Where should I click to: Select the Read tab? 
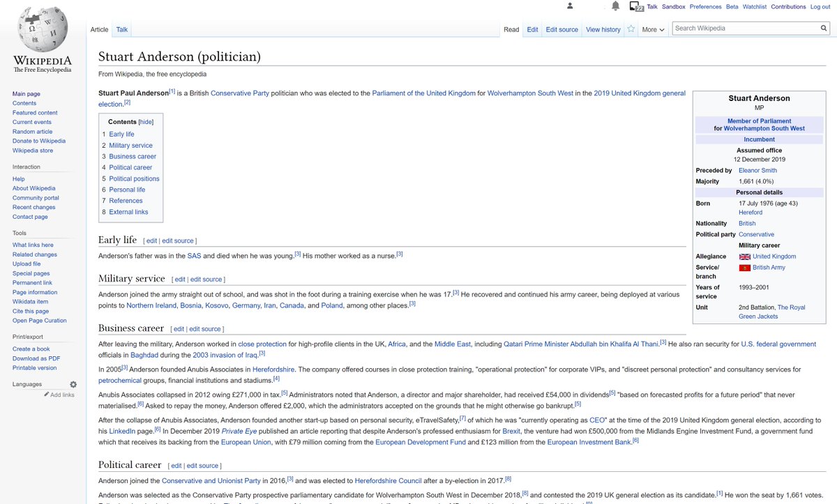click(x=511, y=29)
